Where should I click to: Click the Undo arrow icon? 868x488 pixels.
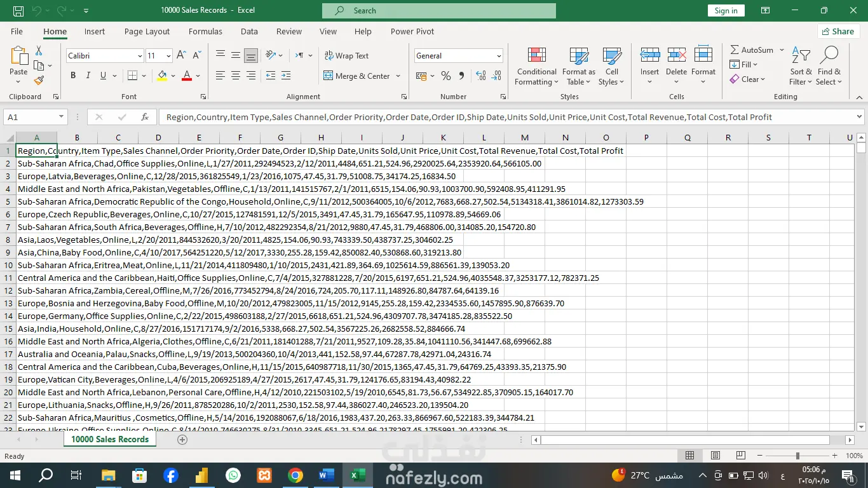click(x=36, y=11)
